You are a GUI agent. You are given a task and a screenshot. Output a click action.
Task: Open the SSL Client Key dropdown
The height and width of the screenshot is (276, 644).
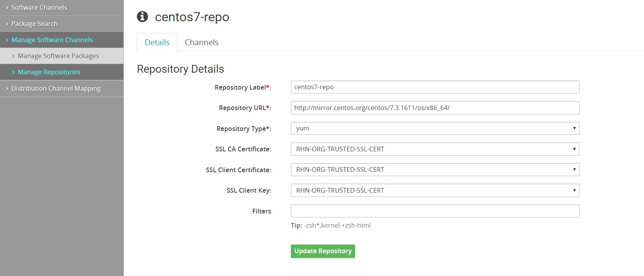[x=435, y=190]
